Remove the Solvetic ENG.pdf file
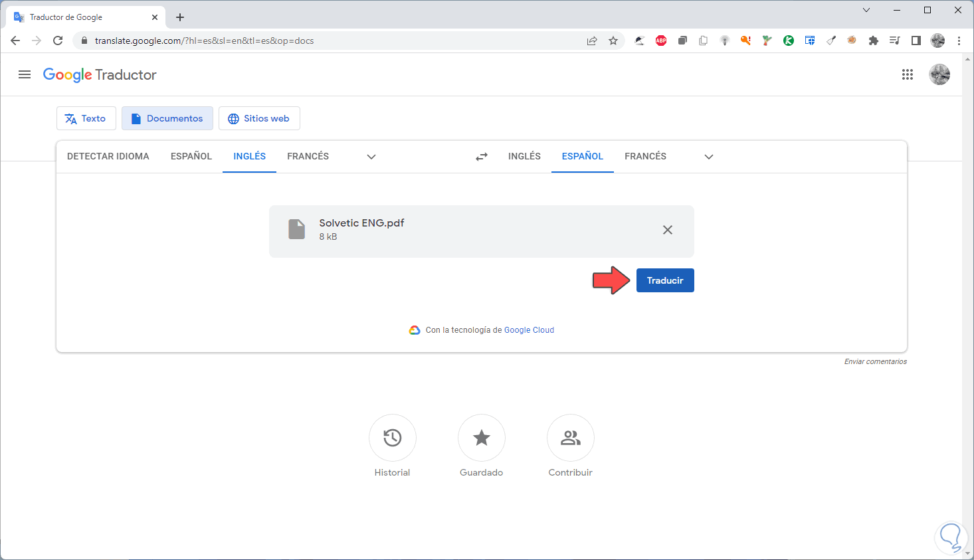The height and width of the screenshot is (560, 974). point(668,230)
